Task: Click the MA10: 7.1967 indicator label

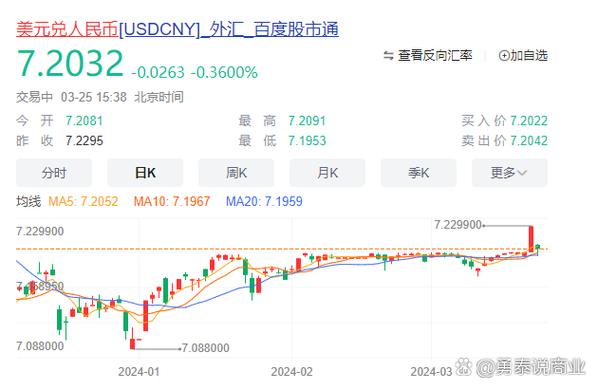Action: (x=172, y=201)
